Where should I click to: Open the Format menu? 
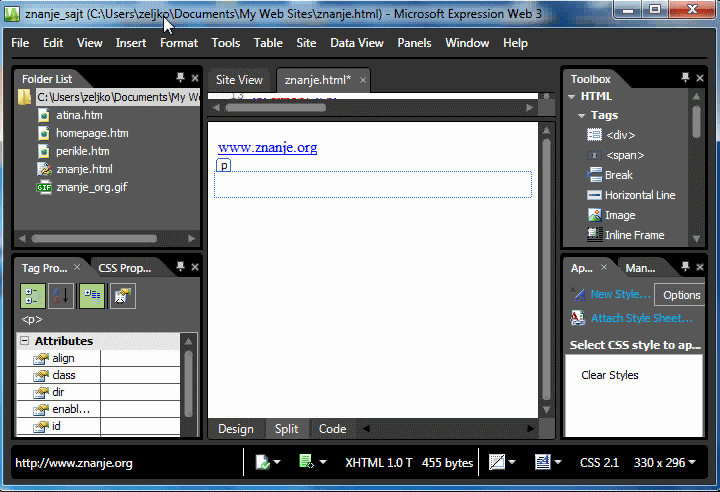pyautogui.click(x=179, y=43)
